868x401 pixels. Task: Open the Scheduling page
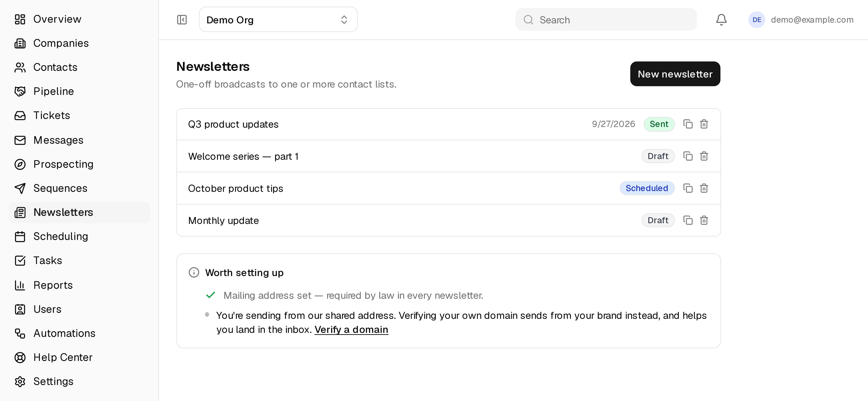79,236
